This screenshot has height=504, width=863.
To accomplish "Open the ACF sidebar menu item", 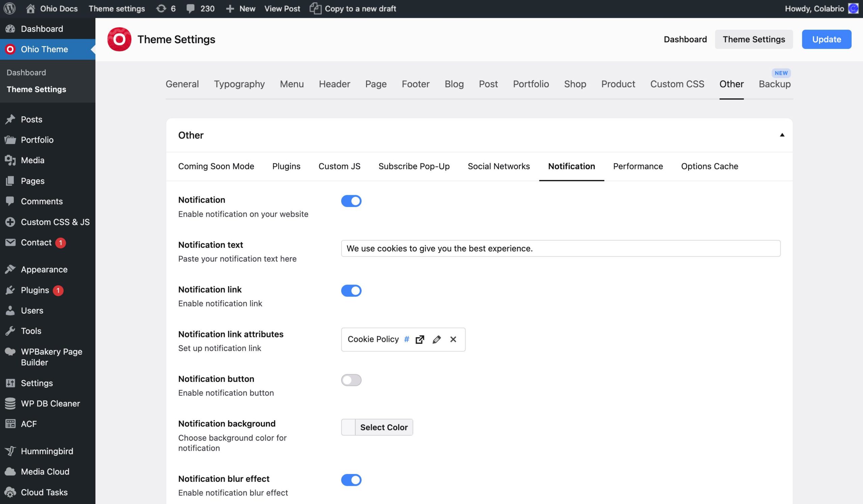I will tap(48, 424).
